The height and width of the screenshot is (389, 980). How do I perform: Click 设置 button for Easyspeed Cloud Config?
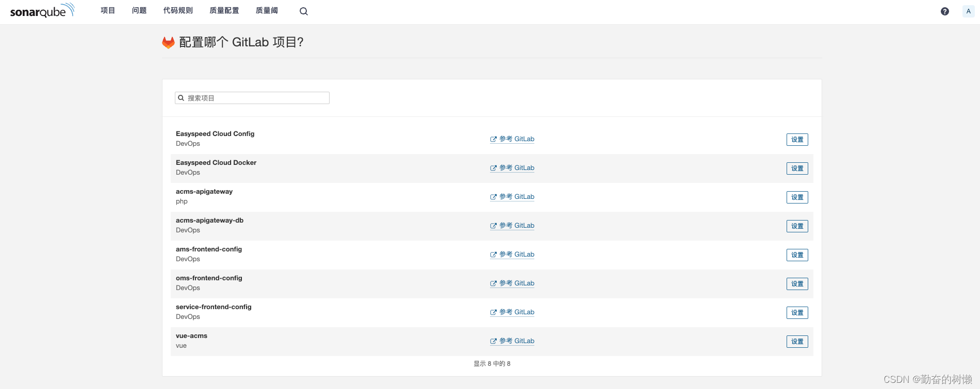pyautogui.click(x=797, y=140)
